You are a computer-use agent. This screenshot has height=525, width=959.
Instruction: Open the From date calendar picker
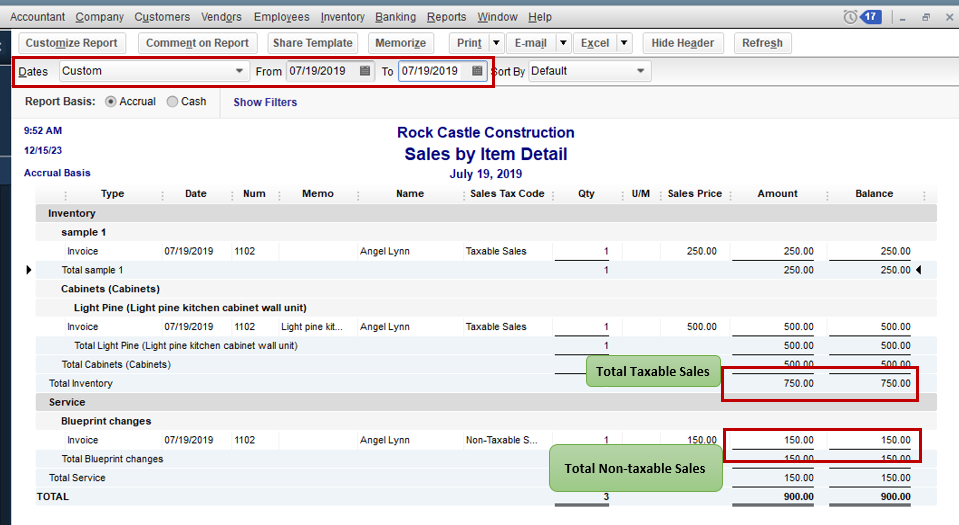[x=365, y=71]
